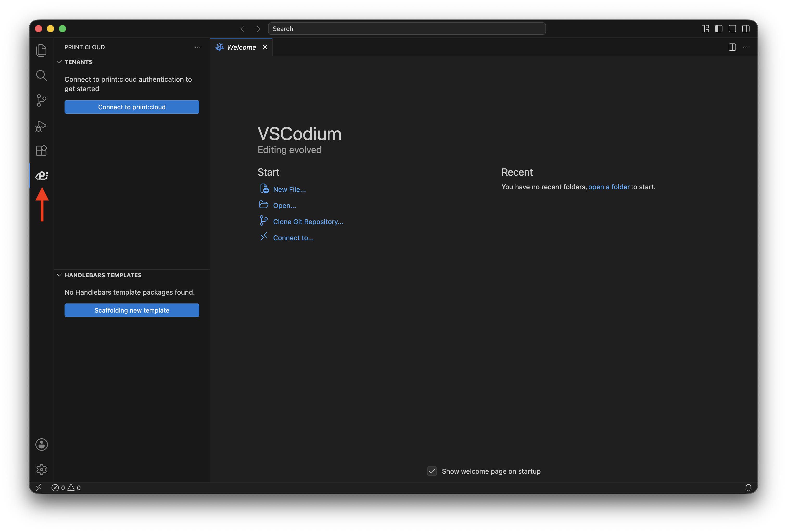Click the split editor right icon
The width and height of the screenshot is (787, 532).
click(x=732, y=47)
